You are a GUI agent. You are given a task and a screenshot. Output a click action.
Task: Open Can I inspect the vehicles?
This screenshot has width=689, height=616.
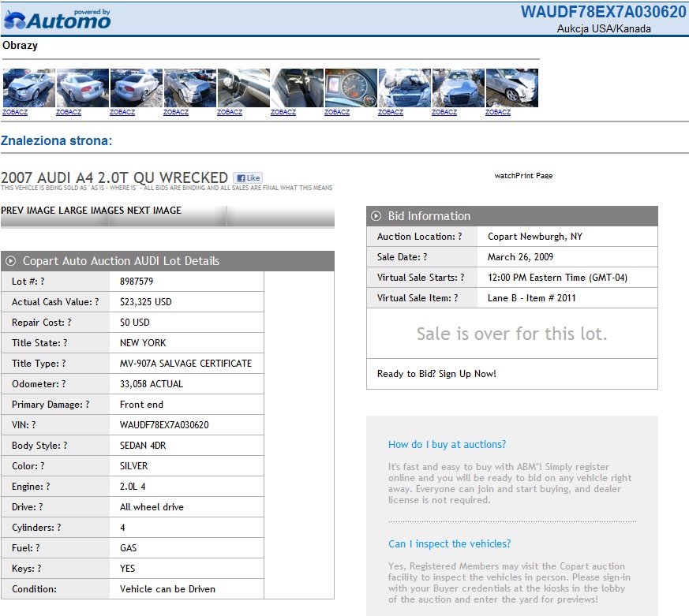pyautogui.click(x=450, y=543)
